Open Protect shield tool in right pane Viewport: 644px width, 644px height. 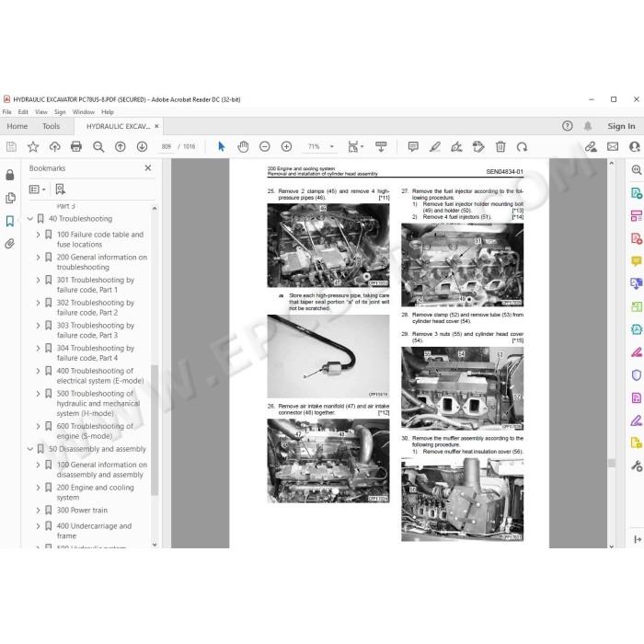coord(637,375)
